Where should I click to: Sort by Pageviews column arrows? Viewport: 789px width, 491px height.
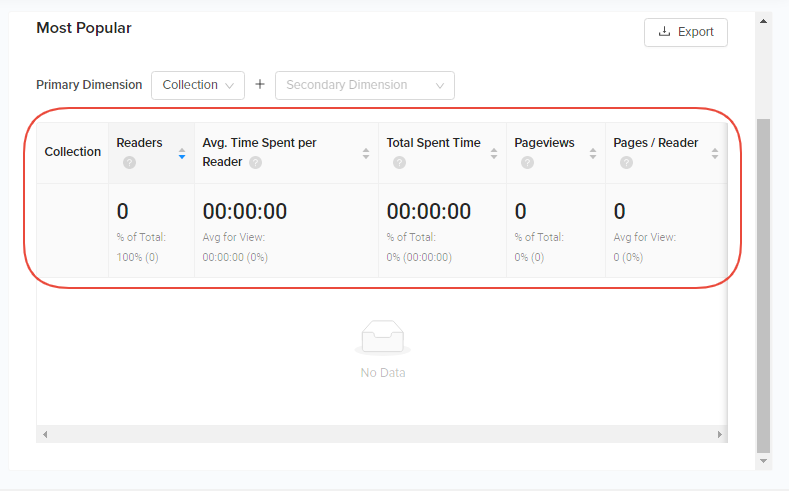point(593,153)
